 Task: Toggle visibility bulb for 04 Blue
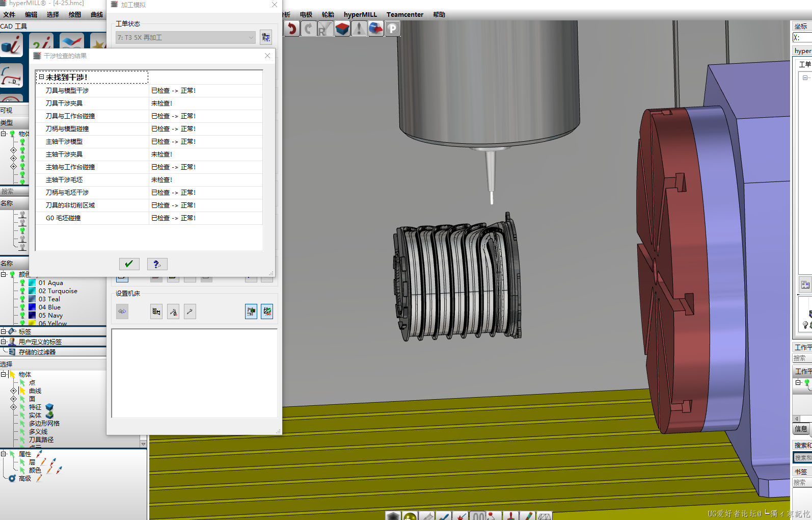point(22,307)
